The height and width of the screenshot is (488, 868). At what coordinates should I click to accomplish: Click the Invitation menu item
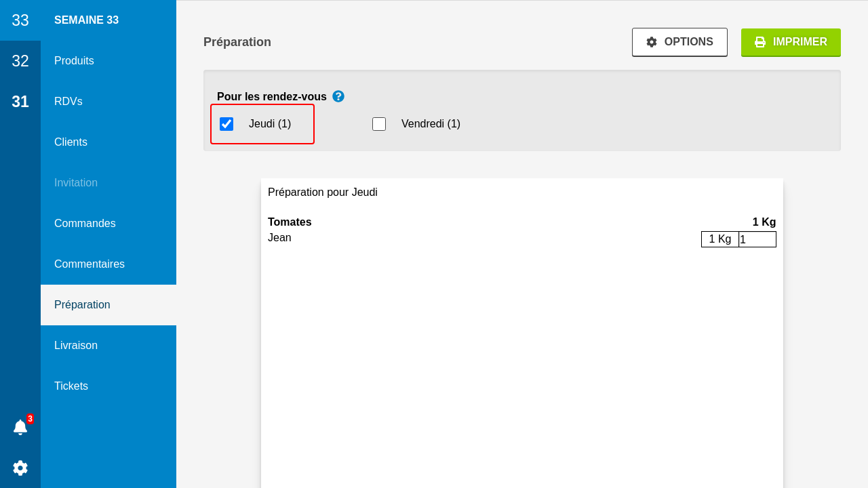point(76,183)
